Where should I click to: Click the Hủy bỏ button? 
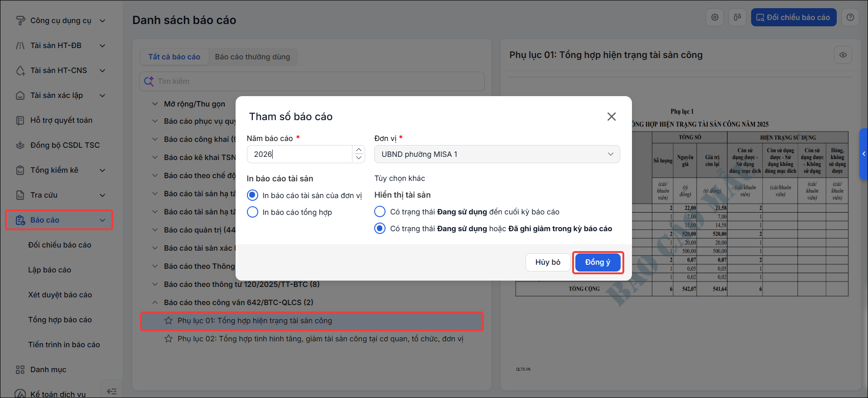click(548, 262)
